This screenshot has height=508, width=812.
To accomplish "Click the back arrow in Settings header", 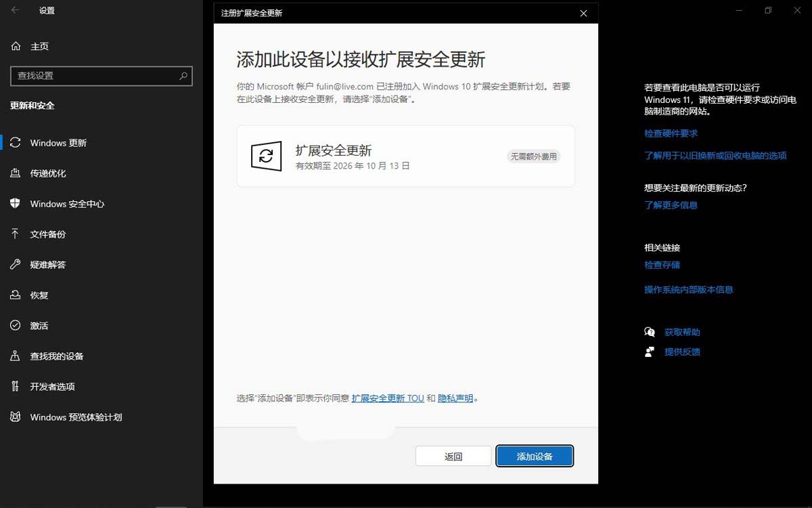I will (15, 10).
